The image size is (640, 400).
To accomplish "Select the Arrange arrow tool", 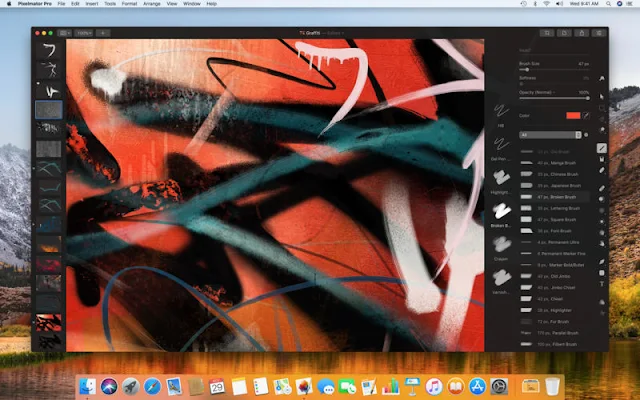I will coord(602,97).
